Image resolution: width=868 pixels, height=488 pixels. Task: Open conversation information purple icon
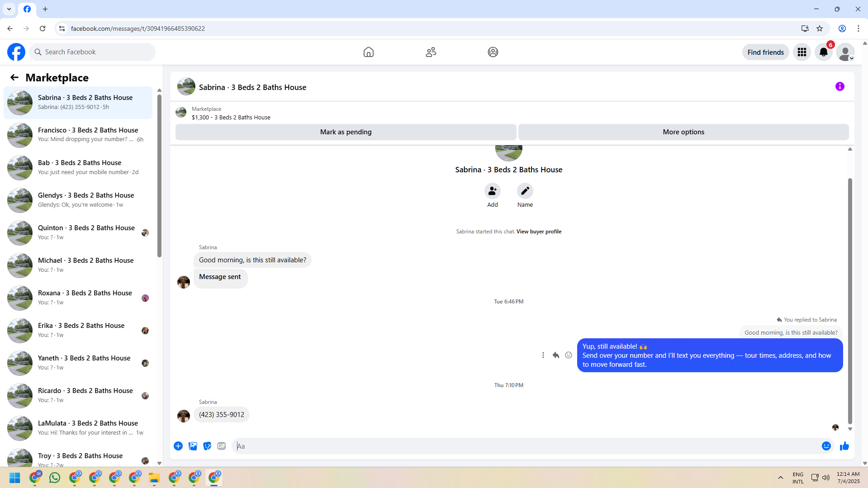[x=840, y=86]
